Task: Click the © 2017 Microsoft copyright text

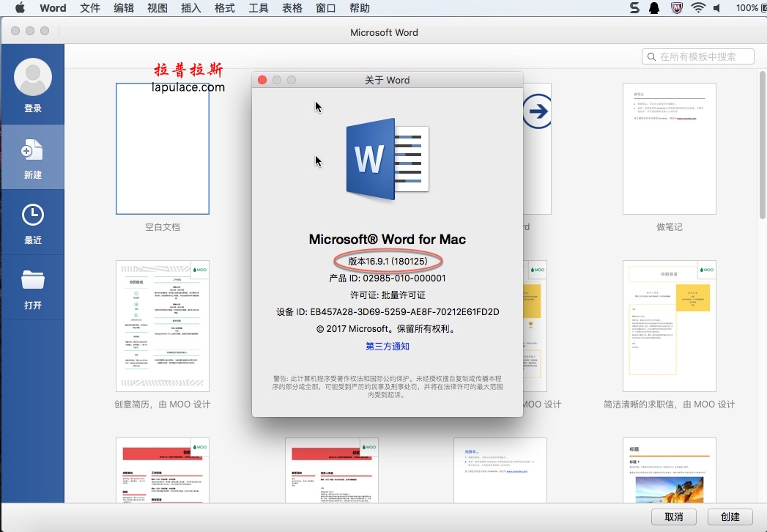Action: [x=388, y=329]
